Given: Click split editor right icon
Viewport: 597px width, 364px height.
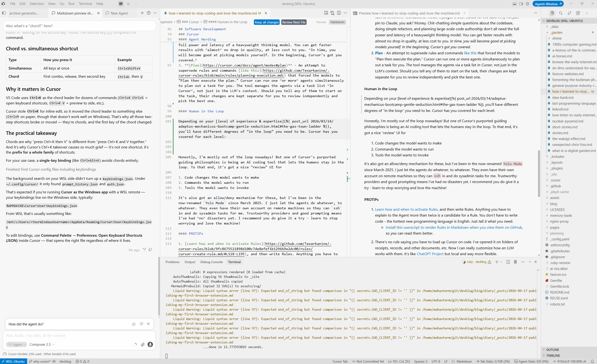Looking at the screenshot, I should (339, 13).
